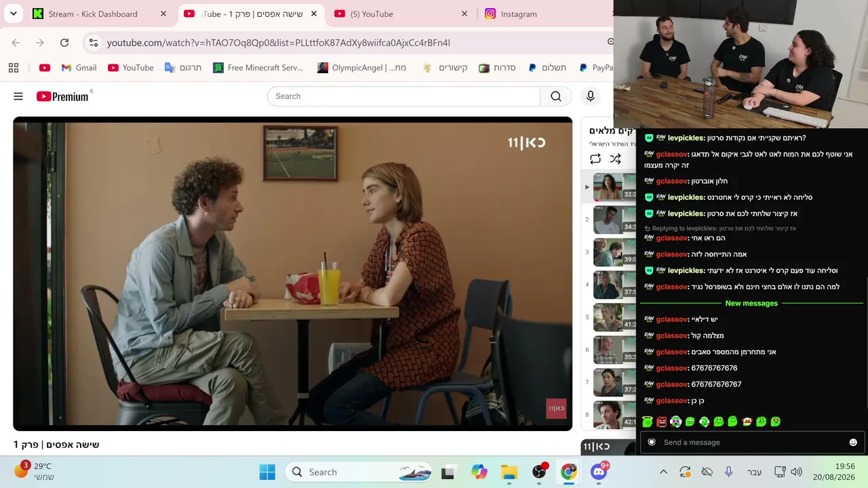Click the Send a message chat field

click(x=753, y=443)
